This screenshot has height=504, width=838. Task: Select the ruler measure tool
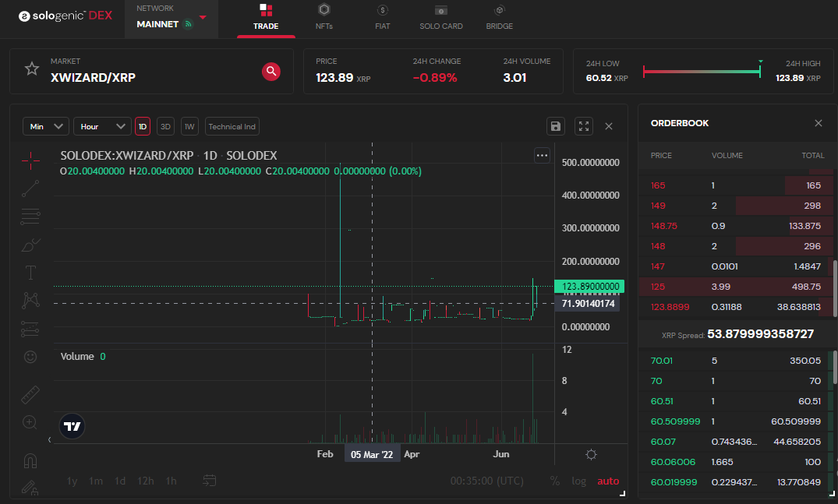pyautogui.click(x=30, y=394)
